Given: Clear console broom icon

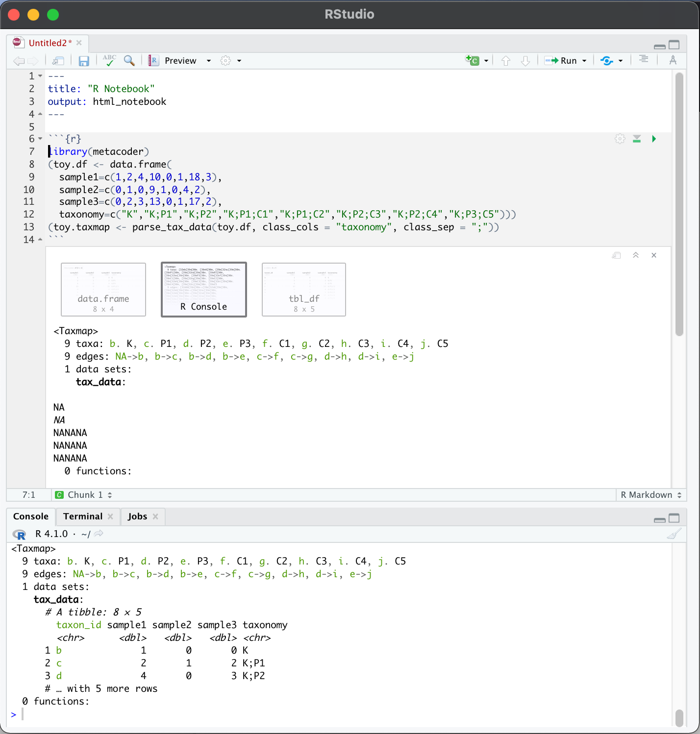Looking at the screenshot, I should click(x=674, y=534).
